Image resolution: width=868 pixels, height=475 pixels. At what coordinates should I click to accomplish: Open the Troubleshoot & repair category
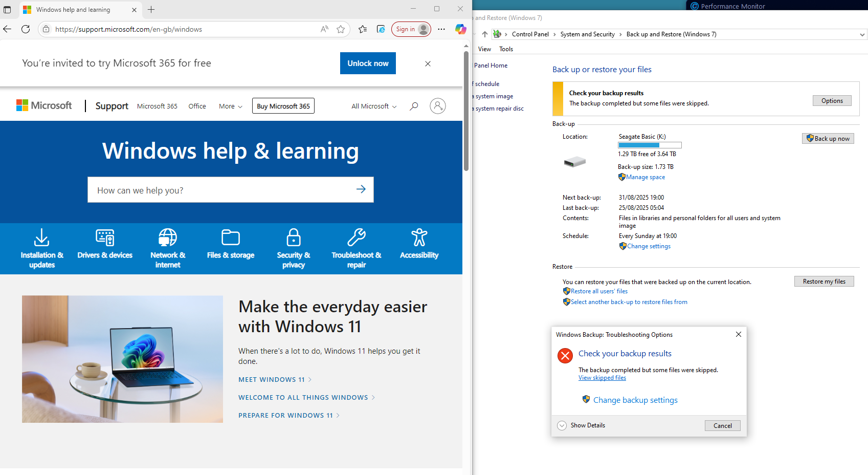click(357, 249)
